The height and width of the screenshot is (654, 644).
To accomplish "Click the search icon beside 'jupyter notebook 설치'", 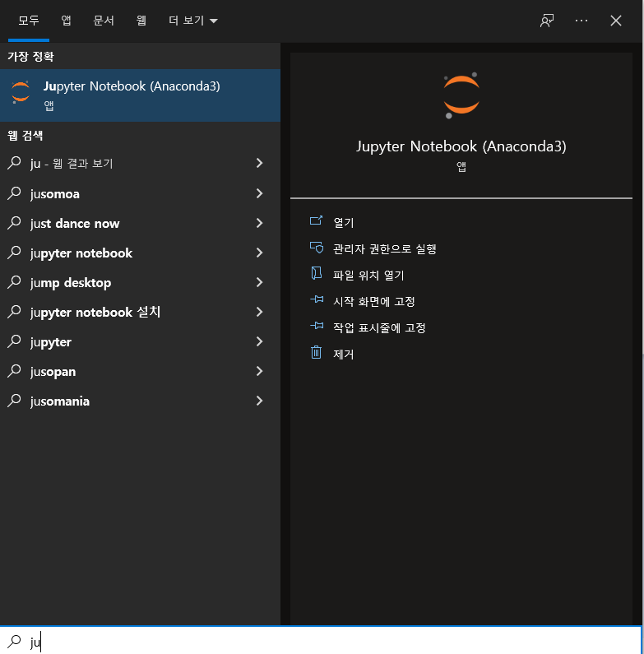I will [x=14, y=312].
